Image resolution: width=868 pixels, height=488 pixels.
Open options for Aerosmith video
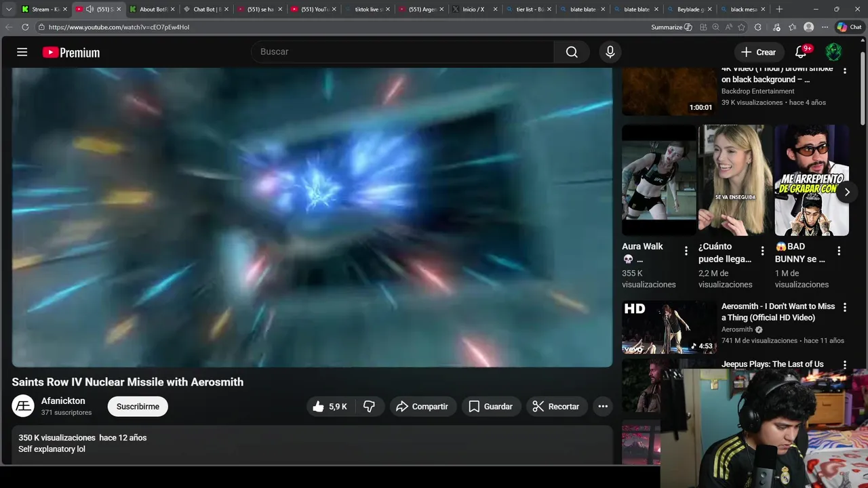pyautogui.click(x=844, y=307)
